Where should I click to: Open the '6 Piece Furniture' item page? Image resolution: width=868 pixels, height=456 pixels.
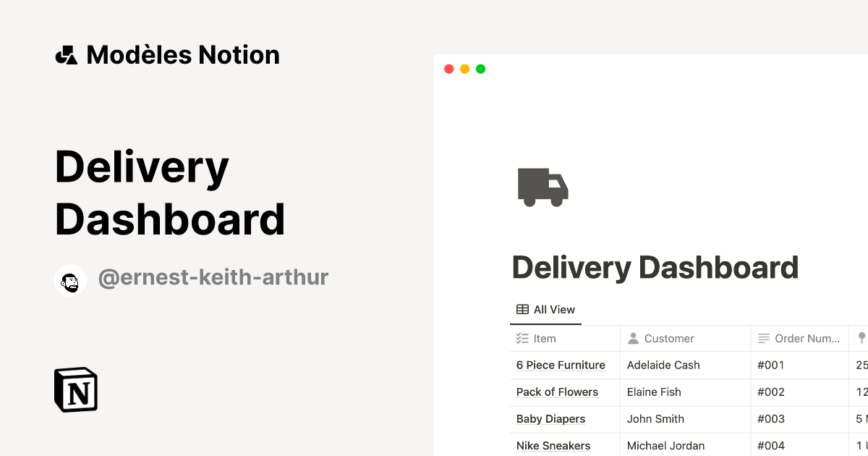pyautogui.click(x=561, y=365)
